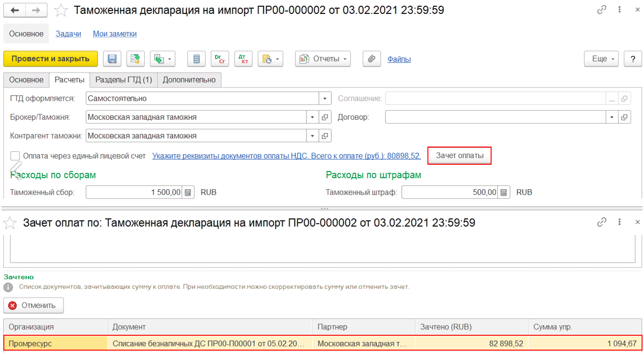Expand Брокер/Таможня dropdown list
The width and height of the screenshot is (644, 353).
pyautogui.click(x=312, y=117)
